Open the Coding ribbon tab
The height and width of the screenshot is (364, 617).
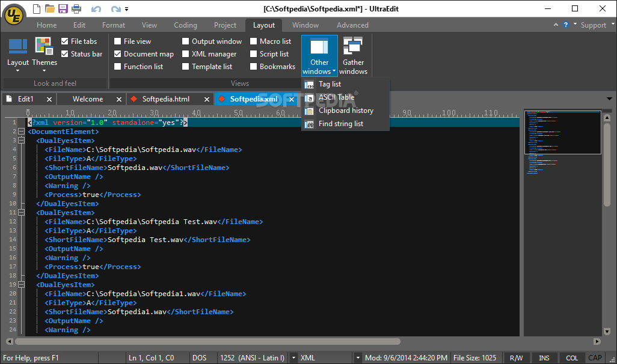185,25
